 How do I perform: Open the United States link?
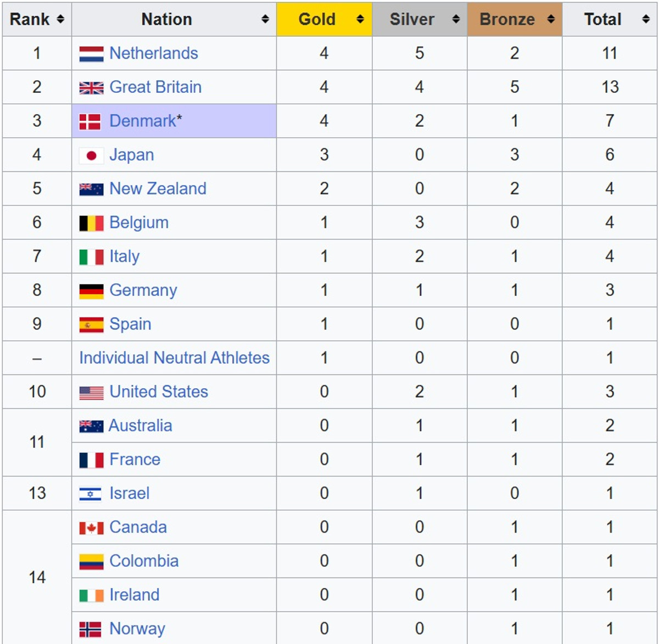(159, 392)
